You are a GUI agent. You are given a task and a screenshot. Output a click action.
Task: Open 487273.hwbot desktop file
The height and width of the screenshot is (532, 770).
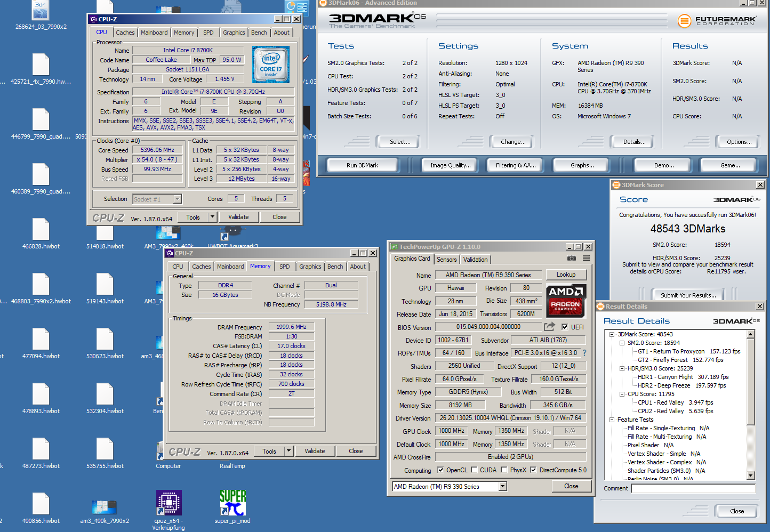[41, 449]
